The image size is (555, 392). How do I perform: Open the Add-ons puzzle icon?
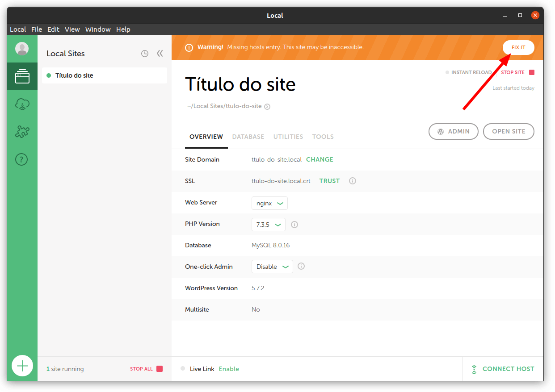tap(22, 132)
